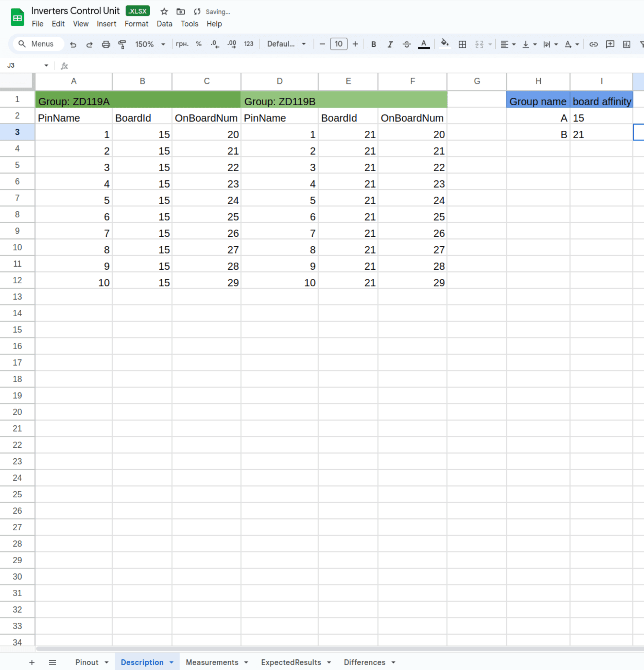
Task: Open the Pinout tab dropdown arrow
Action: 106,662
